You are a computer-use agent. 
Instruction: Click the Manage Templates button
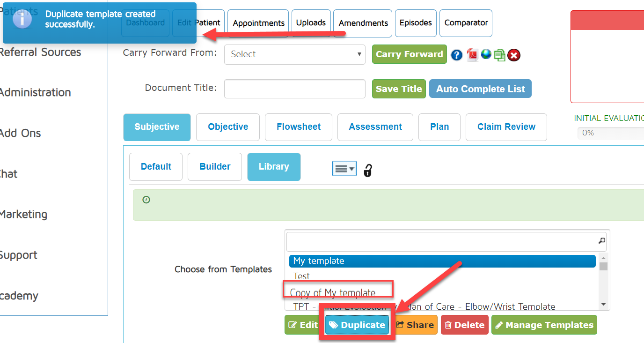pyautogui.click(x=544, y=325)
